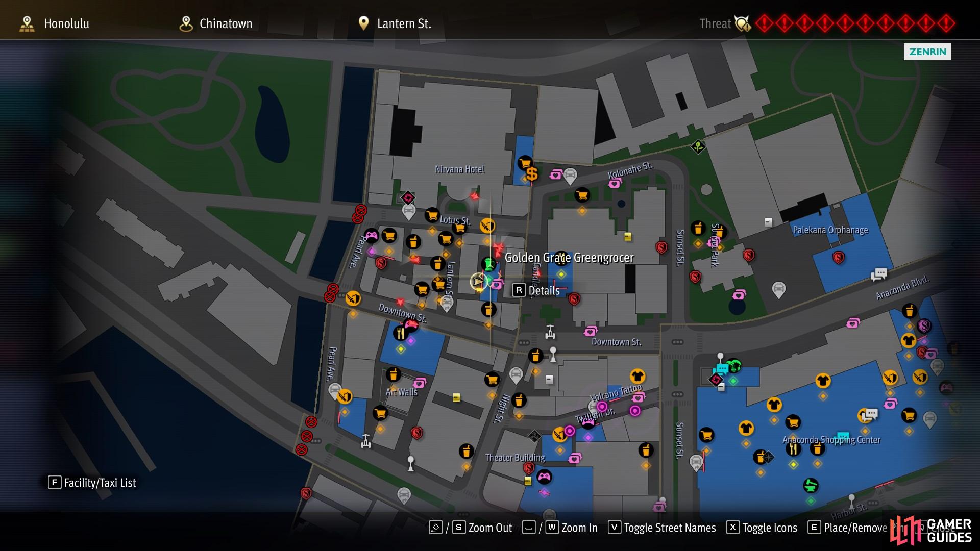Image resolution: width=980 pixels, height=551 pixels.
Task: Click the drink cup icon above Art Walls
Action: [x=393, y=374]
